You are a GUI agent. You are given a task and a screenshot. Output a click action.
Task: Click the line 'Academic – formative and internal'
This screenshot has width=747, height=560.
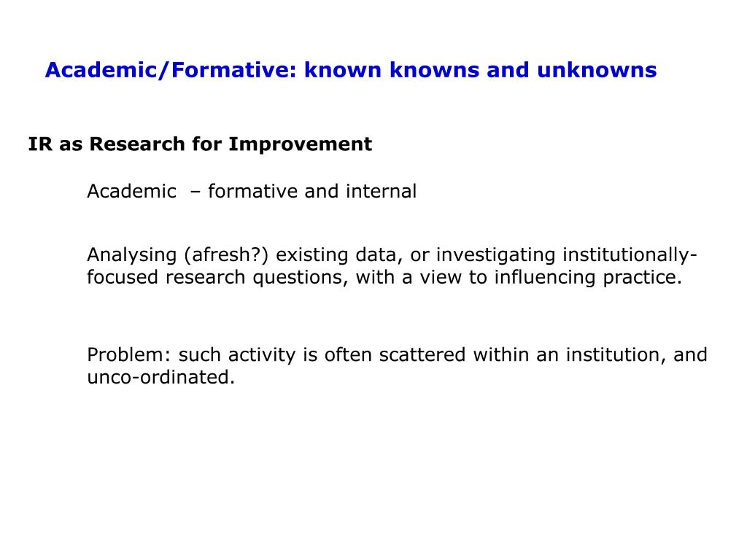point(252,192)
